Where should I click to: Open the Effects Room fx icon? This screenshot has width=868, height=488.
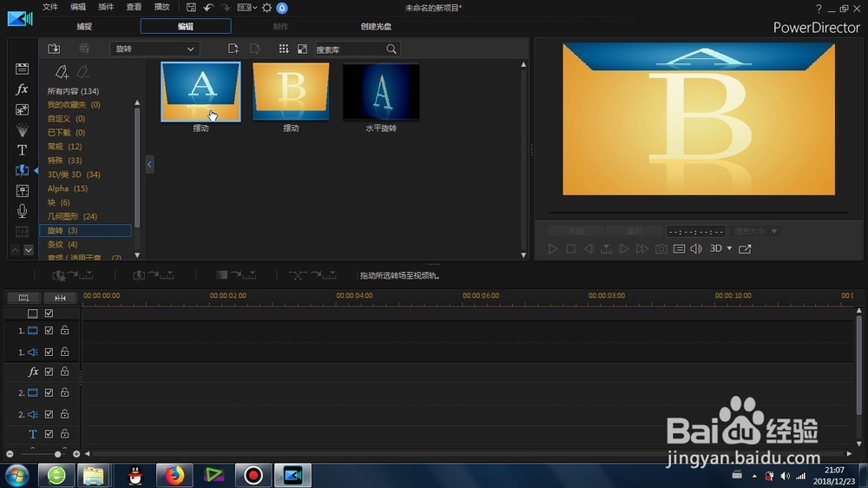(23, 89)
